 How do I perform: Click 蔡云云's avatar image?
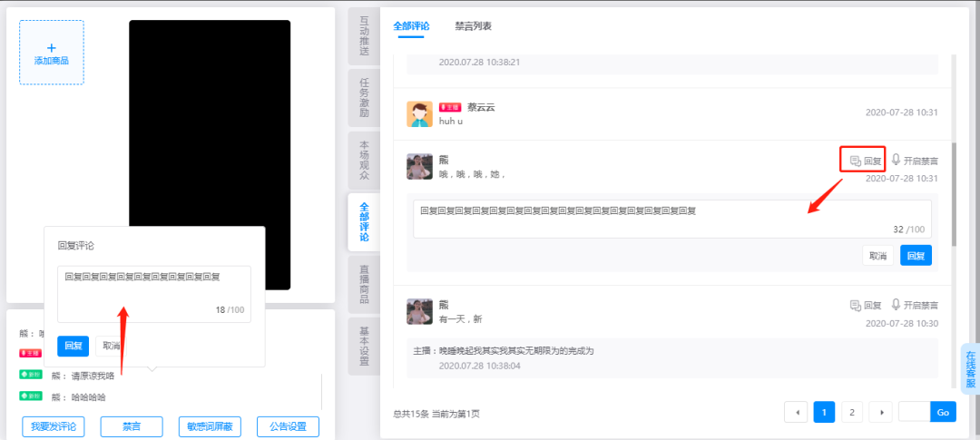(x=419, y=114)
